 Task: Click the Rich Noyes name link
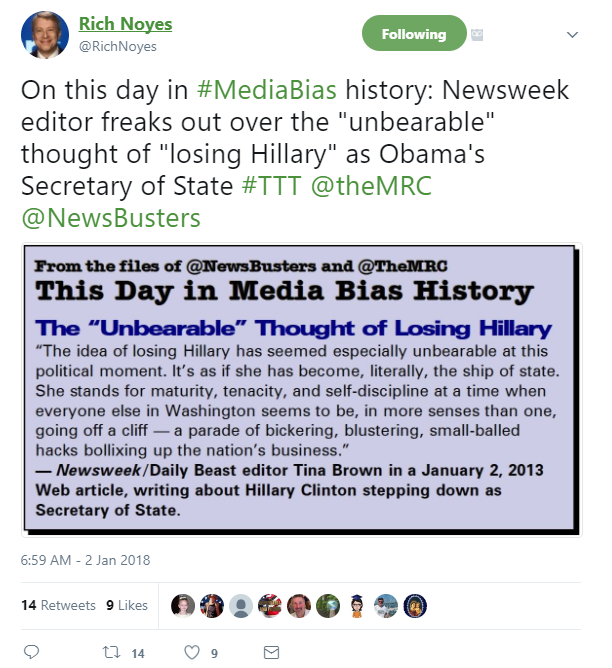(x=125, y=24)
